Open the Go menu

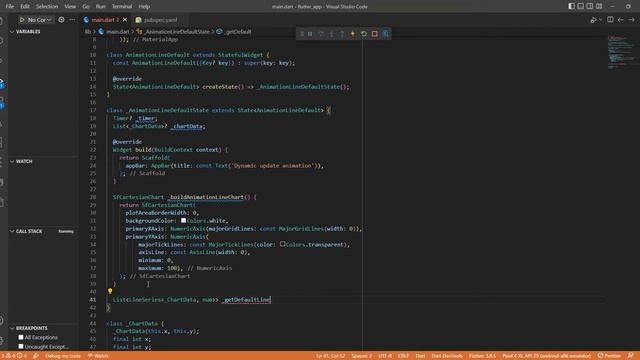(86, 7)
